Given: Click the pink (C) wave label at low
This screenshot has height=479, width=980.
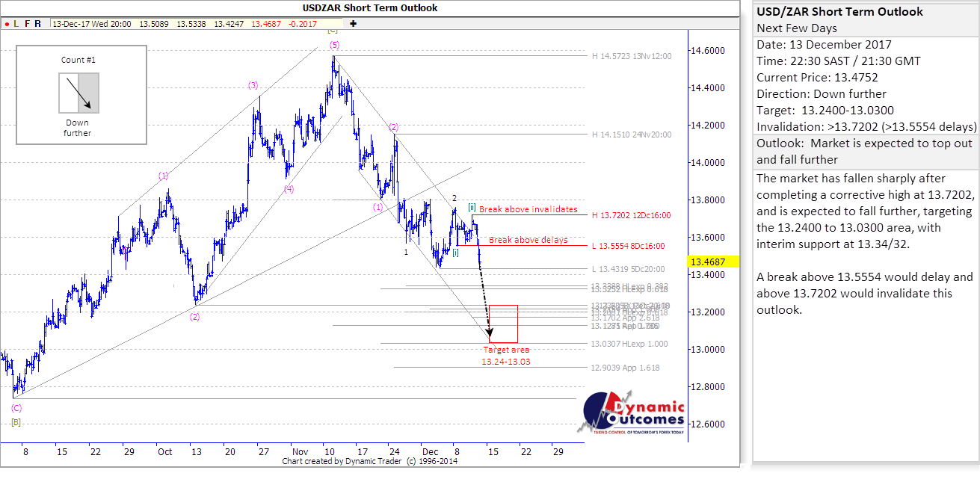Looking at the screenshot, I should (16, 408).
